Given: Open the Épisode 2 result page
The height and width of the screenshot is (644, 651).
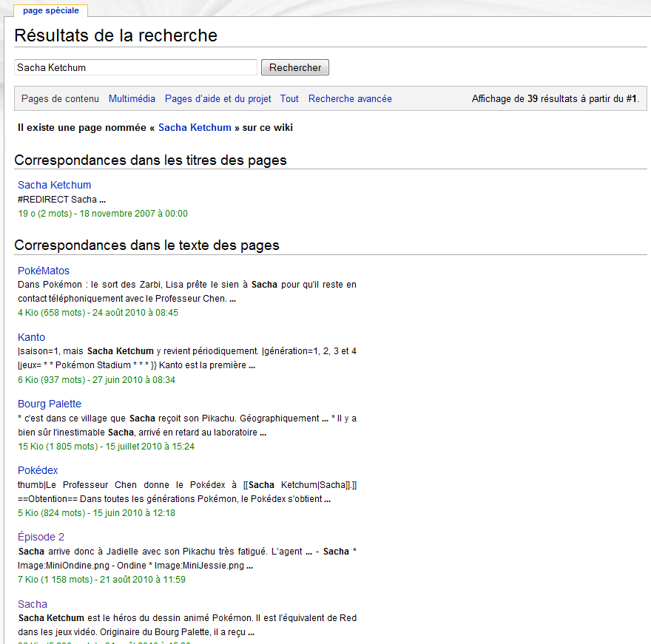Looking at the screenshot, I should [41, 537].
